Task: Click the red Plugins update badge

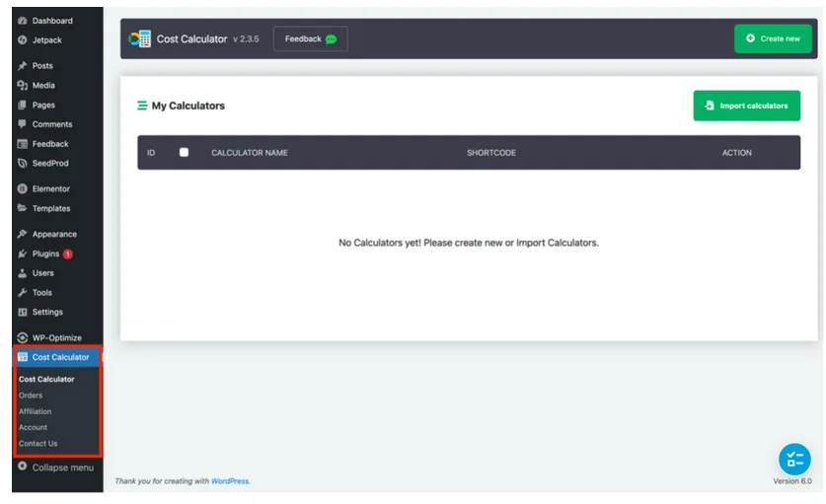Action: (x=67, y=254)
